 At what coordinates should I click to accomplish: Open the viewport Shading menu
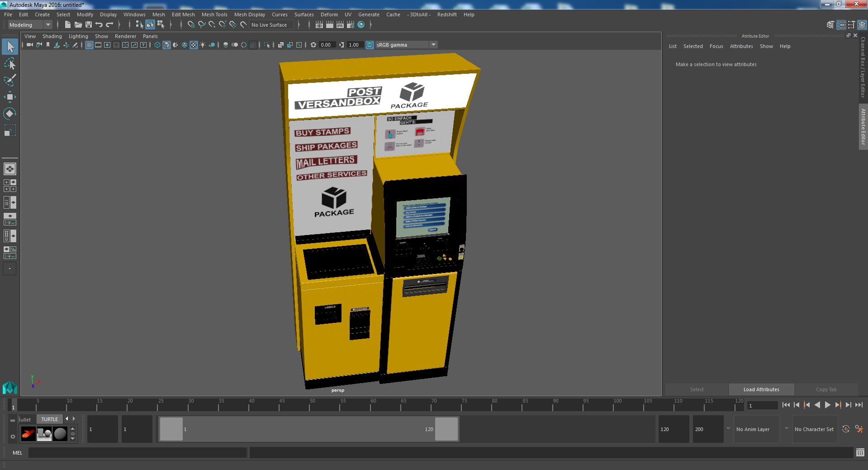tap(52, 36)
